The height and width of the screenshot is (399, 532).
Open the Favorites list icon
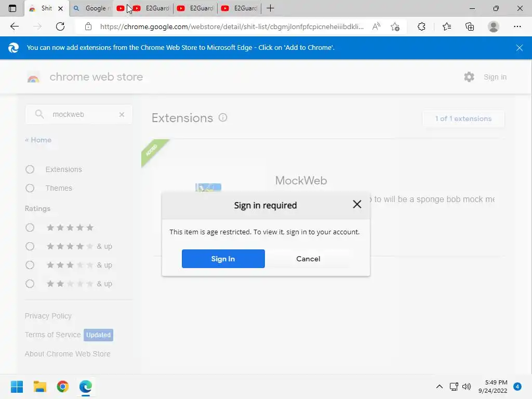[x=446, y=26]
